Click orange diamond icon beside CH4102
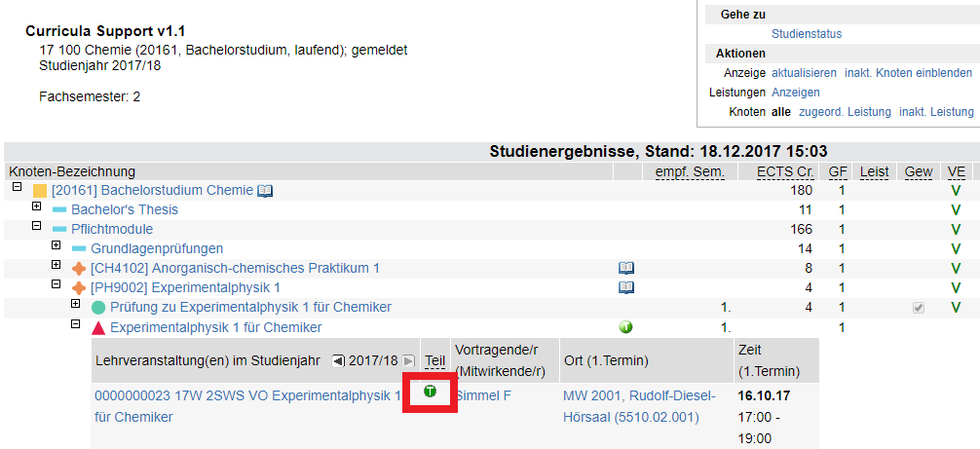The image size is (980, 449). point(79,268)
